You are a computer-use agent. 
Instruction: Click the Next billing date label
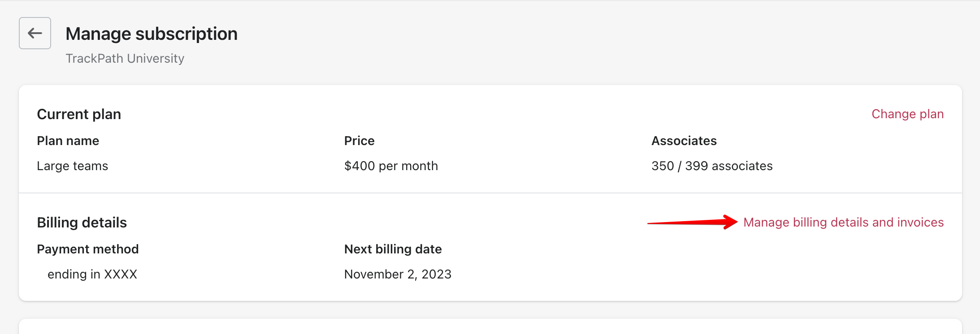tap(393, 249)
